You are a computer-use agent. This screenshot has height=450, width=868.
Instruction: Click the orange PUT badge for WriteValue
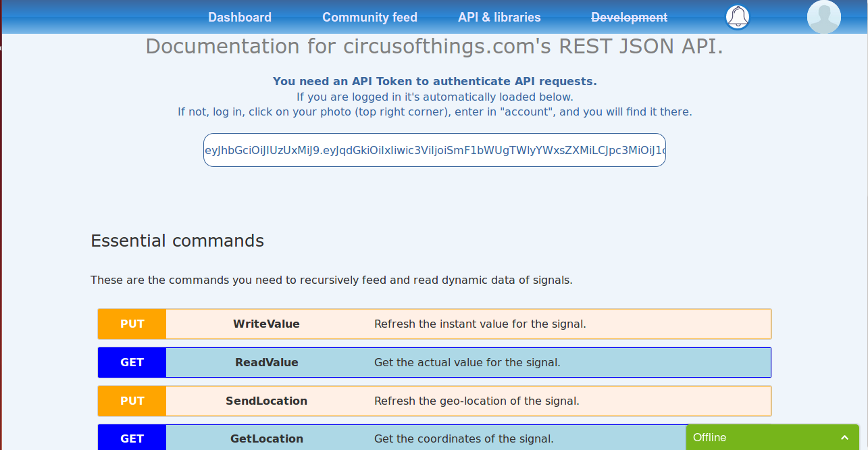[132, 324]
